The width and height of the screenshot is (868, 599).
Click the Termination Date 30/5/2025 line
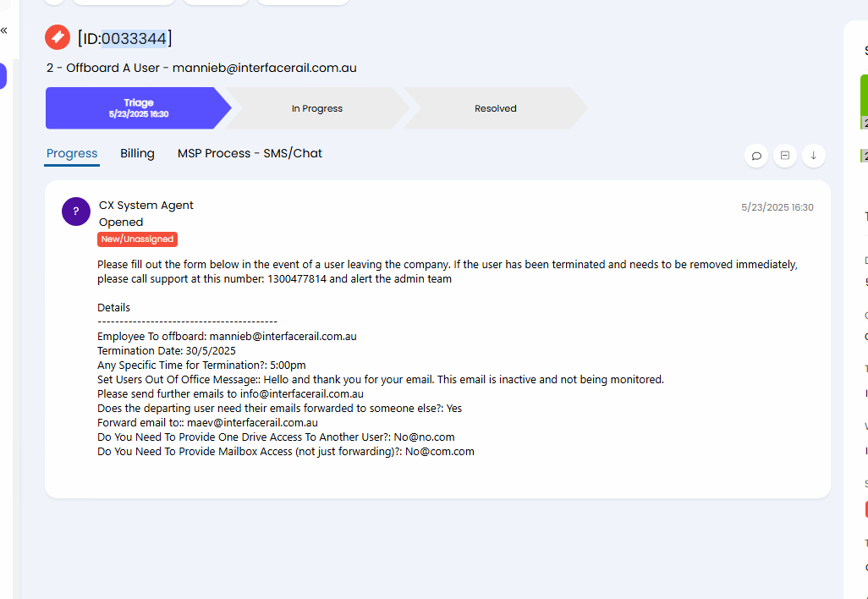click(167, 351)
